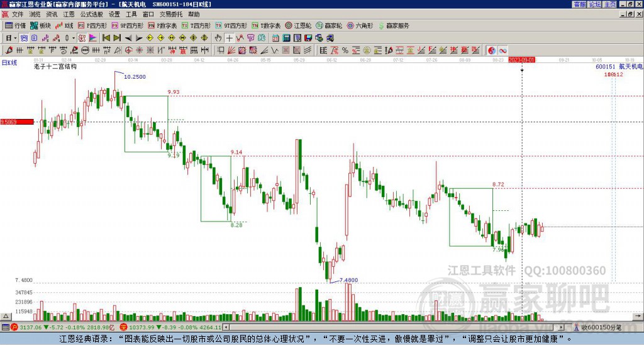Open the 交易委托 menu
This screenshot has width=644, height=345.
coord(171,14)
